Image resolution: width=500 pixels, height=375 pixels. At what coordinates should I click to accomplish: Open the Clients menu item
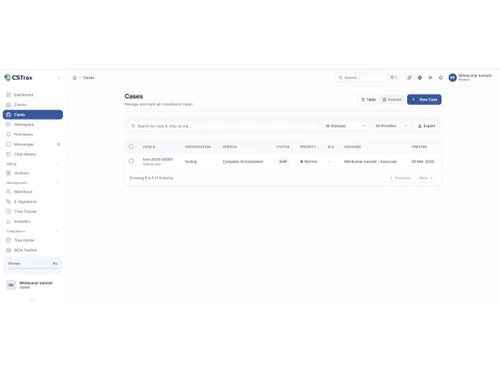point(33,105)
